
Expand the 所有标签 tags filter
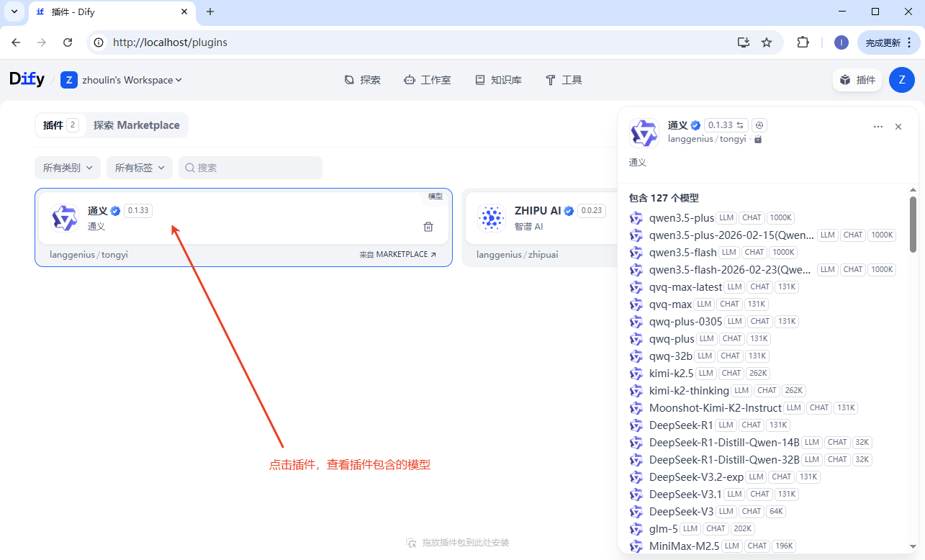coord(140,168)
